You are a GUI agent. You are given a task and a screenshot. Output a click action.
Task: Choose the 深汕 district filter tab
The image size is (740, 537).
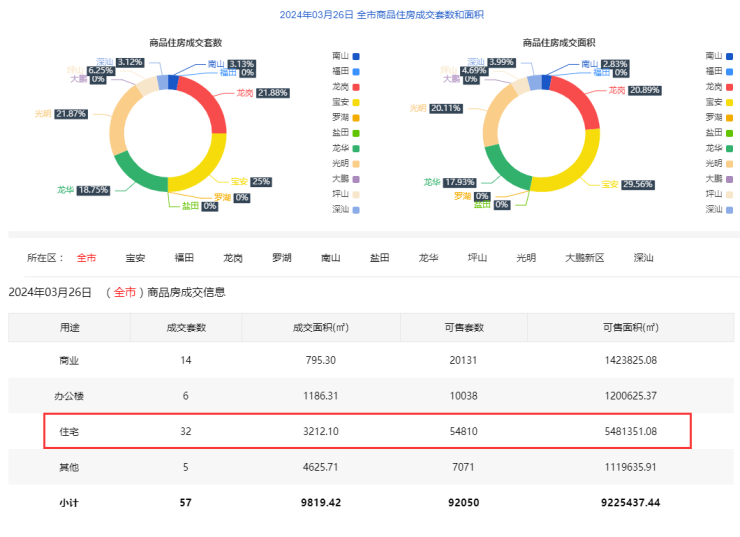coord(644,258)
